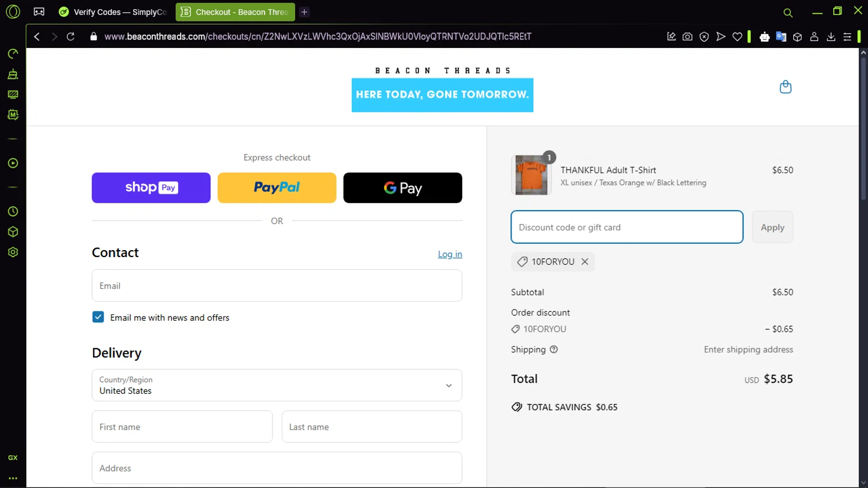The image size is (868, 488).
Task: Click the page scrollbar up arrow
Action: tap(863, 53)
